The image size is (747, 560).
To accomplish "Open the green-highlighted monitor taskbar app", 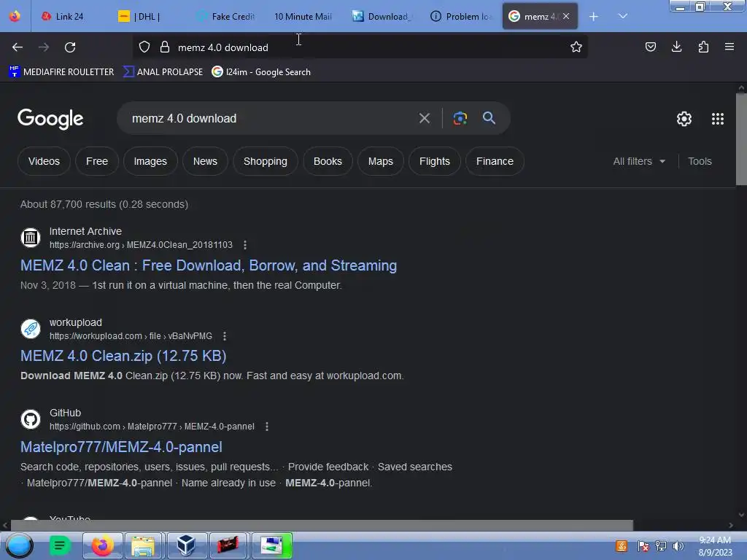I will point(271,545).
